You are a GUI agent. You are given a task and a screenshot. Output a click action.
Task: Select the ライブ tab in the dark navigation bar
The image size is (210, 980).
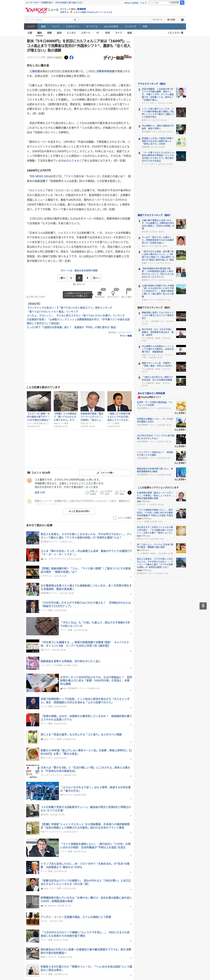56,27
